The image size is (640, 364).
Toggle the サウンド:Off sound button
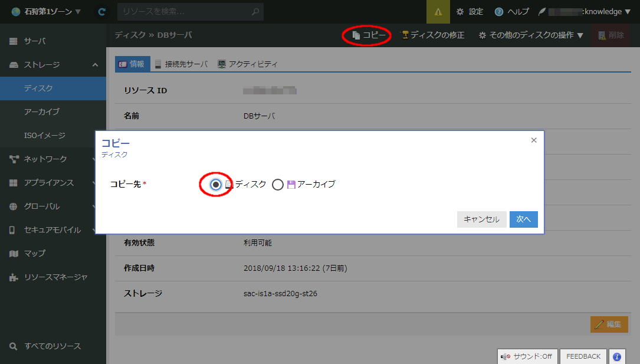(x=527, y=356)
